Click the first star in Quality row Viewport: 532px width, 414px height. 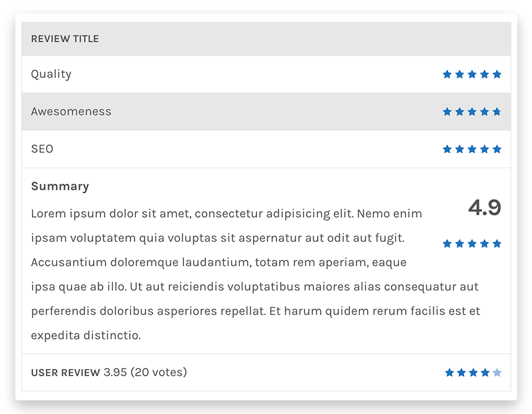pos(447,75)
